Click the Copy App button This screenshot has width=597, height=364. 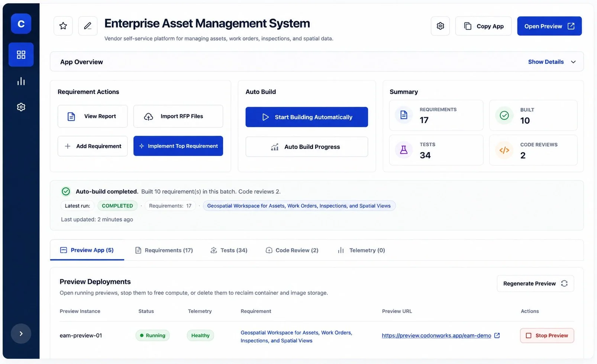pos(483,26)
